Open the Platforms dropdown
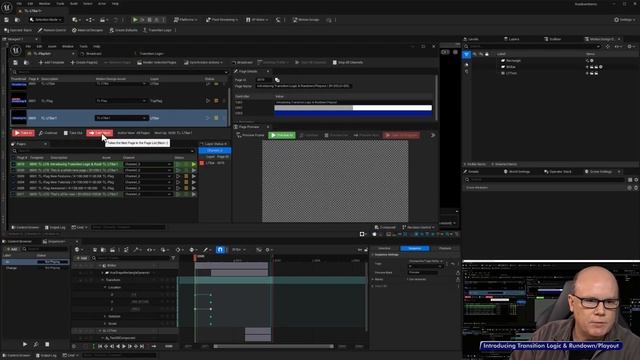 [185, 20]
